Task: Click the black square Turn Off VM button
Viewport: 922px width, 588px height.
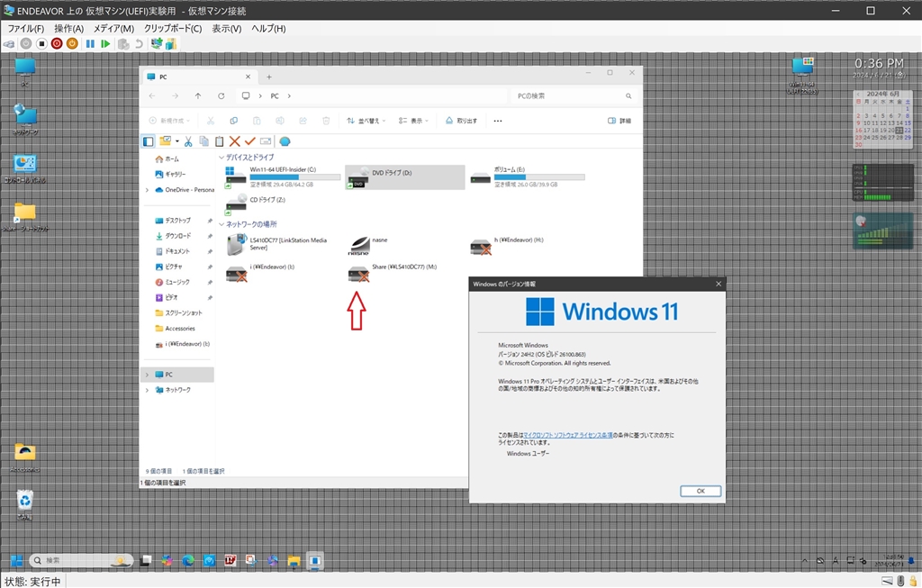Action: pyautogui.click(x=41, y=44)
